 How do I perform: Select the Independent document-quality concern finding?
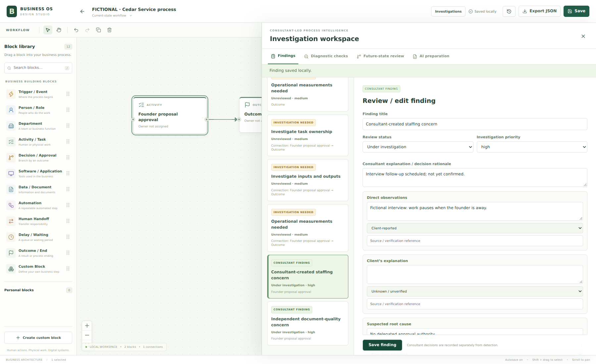(x=308, y=323)
